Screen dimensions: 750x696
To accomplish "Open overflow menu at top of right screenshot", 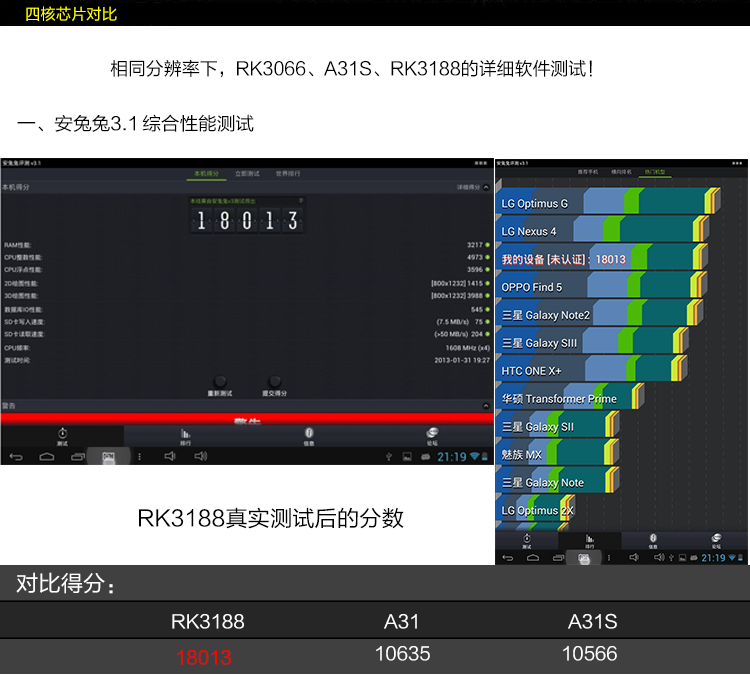I will coord(737,163).
